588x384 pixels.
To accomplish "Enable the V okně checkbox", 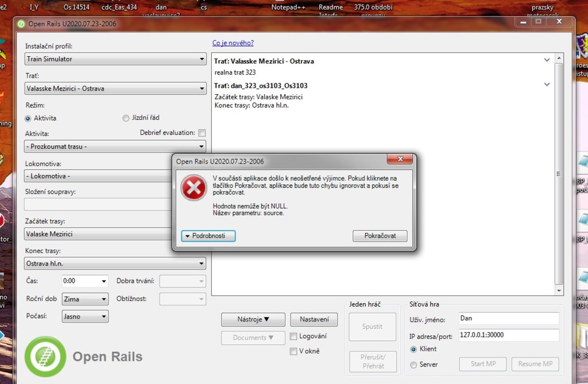I will [x=293, y=351].
